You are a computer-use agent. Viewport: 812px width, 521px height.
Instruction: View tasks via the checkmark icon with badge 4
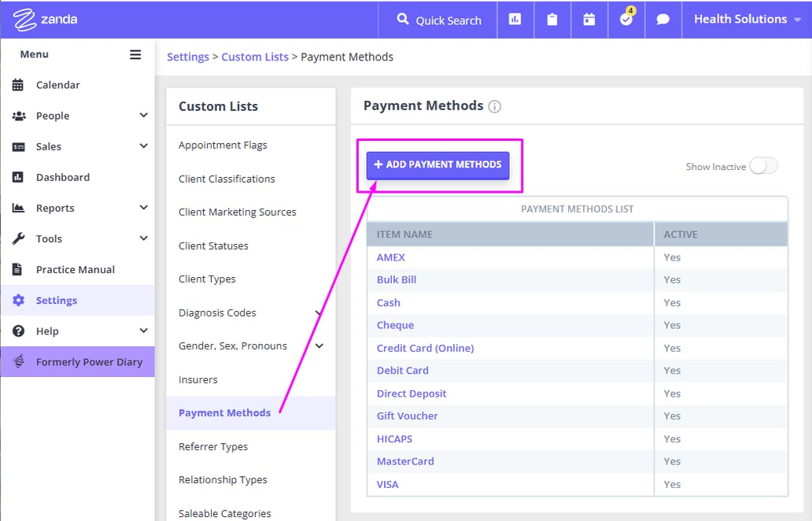tap(626, 20)
